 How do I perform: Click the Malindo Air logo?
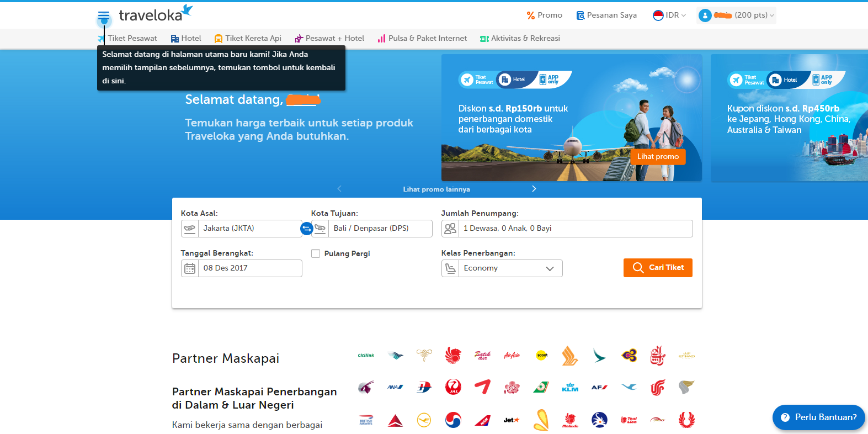click(x=570, y=420)
